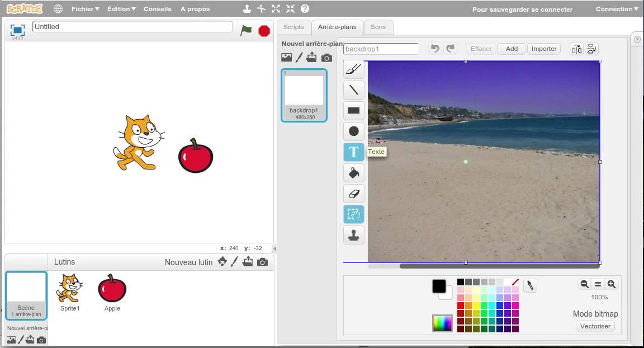Screen dimensions: 644x348
Task: Click the Vectoriser button
Action: point(595,326)
